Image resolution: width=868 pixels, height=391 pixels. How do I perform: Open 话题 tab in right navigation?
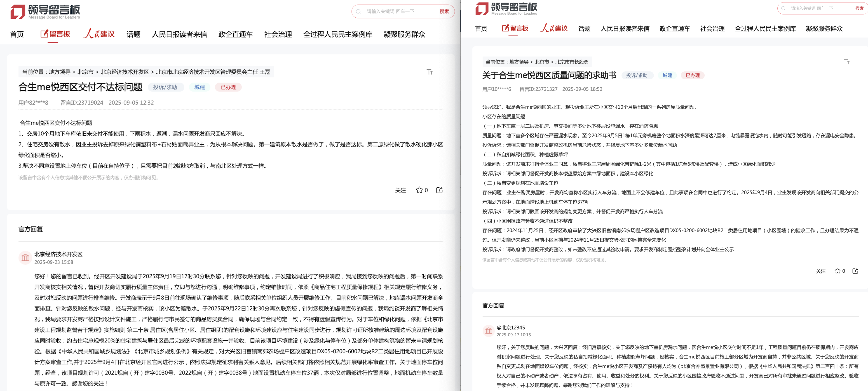584,29
